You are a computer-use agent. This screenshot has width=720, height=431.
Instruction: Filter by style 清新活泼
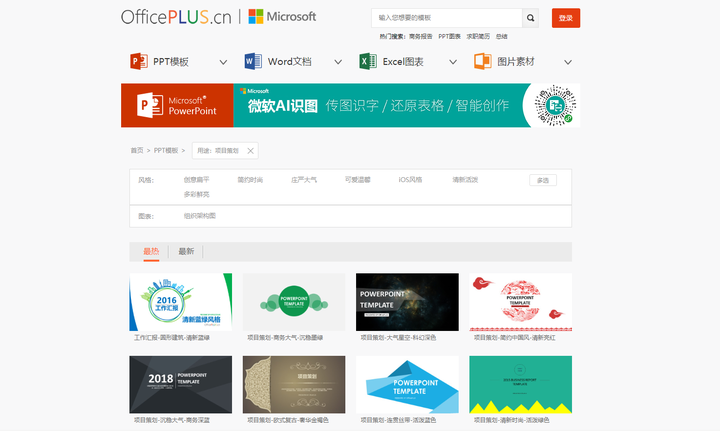coord(465,180)
